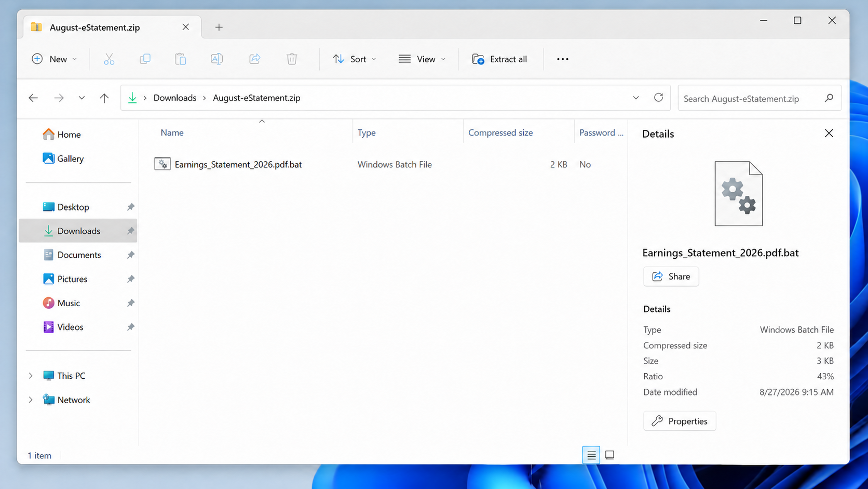Image resolution: width=868 pixels, height=489 pixels.
Task: Click August-eStatement.zip breadcrumb segment
Action: point(256,98)
